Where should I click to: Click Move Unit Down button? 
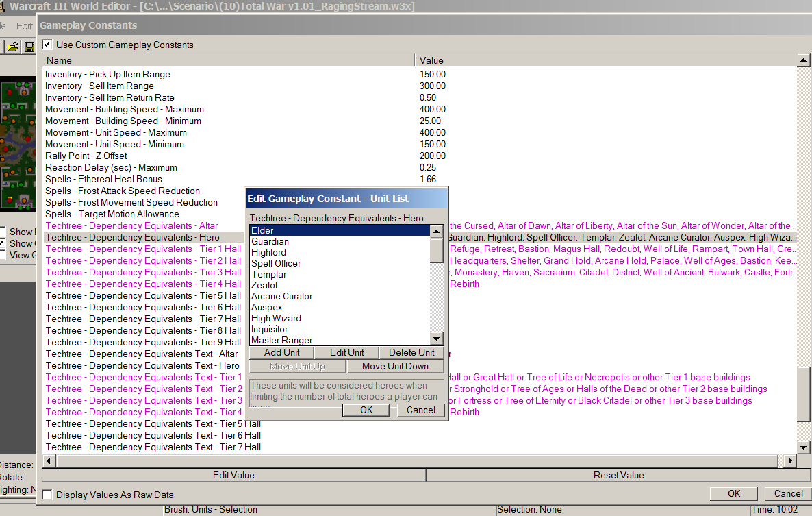[x=395, y=367]
